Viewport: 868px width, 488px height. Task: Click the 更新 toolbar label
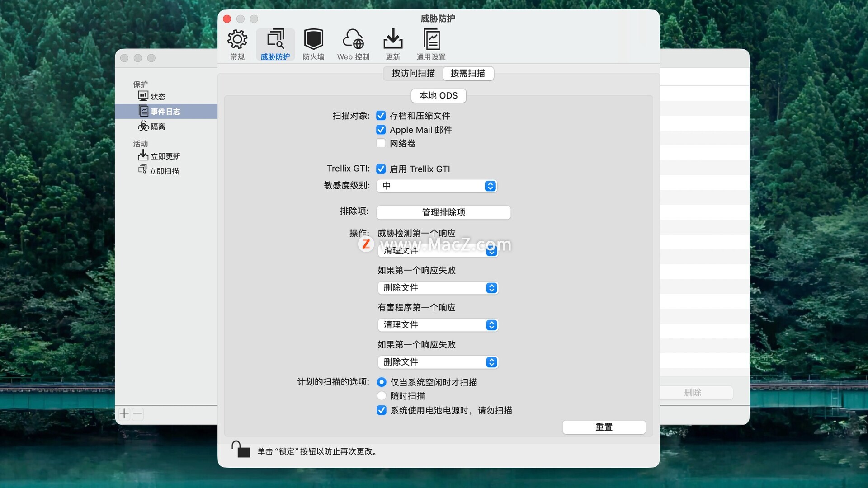pos(393,57)
